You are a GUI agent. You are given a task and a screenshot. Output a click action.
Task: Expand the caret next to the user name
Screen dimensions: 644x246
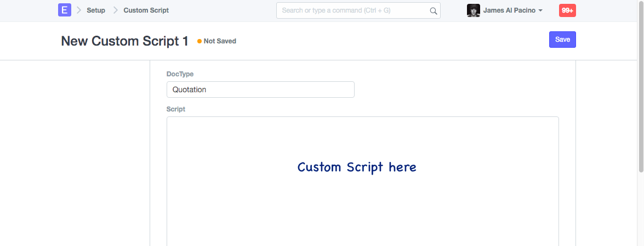(540, 11)
